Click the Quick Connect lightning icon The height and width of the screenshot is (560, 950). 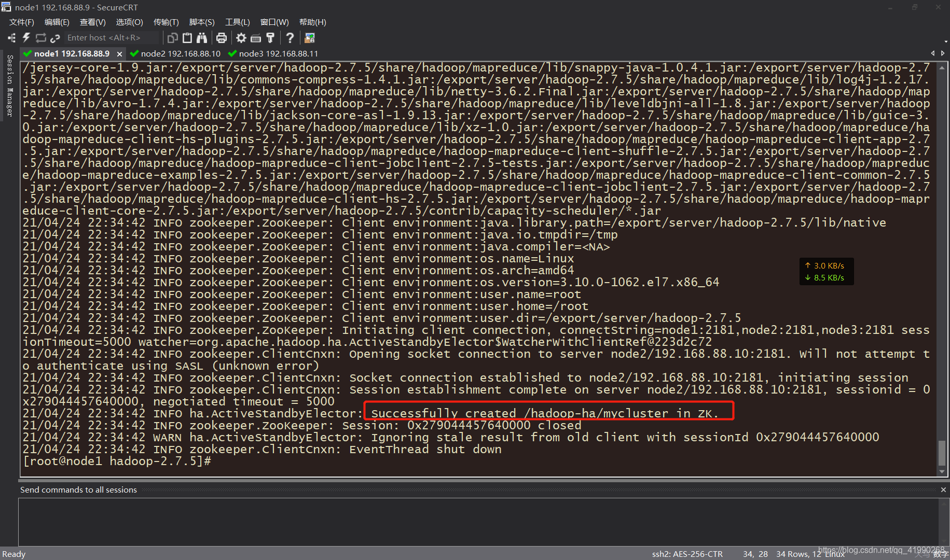[26, 38]
